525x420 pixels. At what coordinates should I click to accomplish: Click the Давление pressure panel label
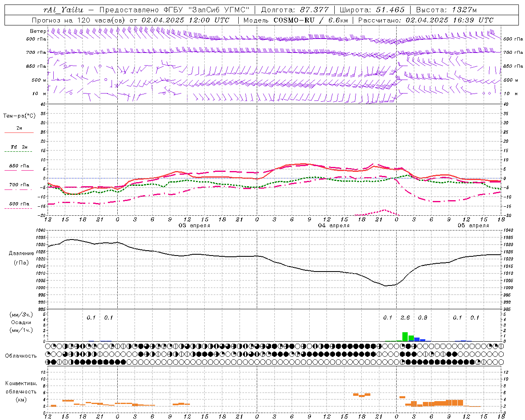click(x=21, y=253)
